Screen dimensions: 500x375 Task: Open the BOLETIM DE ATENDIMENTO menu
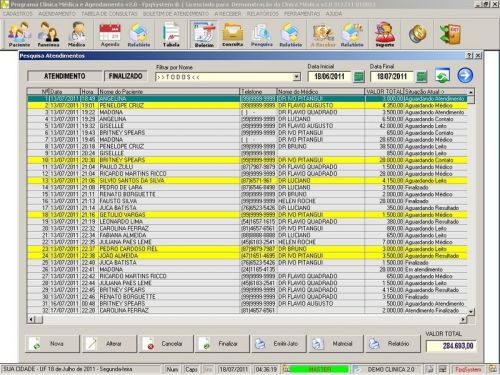tap(176, 14)
